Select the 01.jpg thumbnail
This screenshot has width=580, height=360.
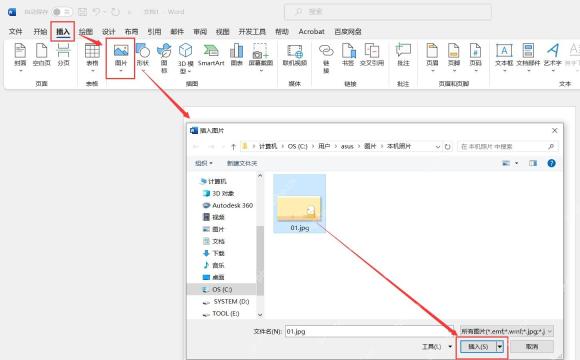pos(300,204)
